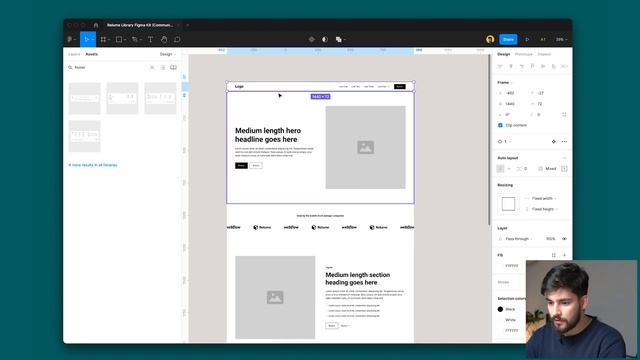Click the align top icon
Viewport: 640px width, 360px height.
click(532, 66)
